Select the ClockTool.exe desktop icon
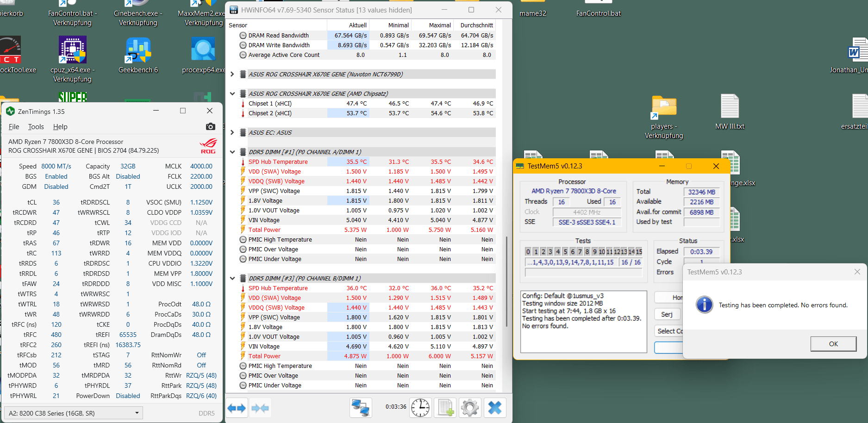Viewport: 868px width, 423px height. (10, 50)
